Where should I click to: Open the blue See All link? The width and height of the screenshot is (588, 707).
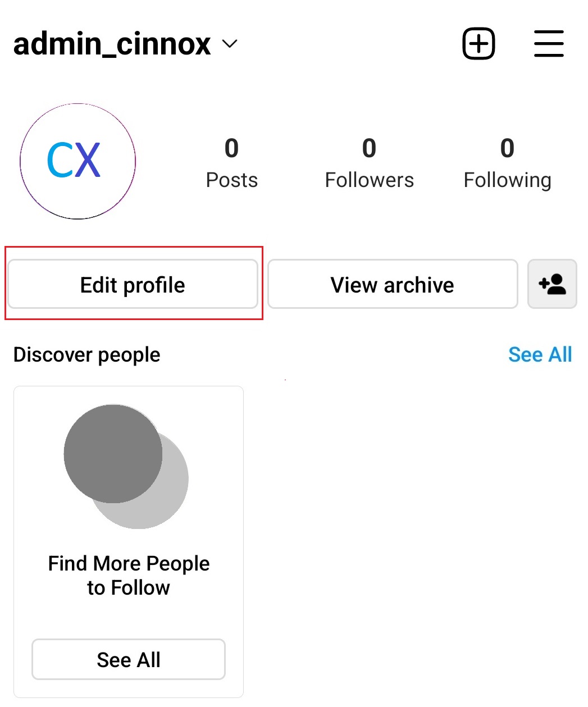pos(540,354)
